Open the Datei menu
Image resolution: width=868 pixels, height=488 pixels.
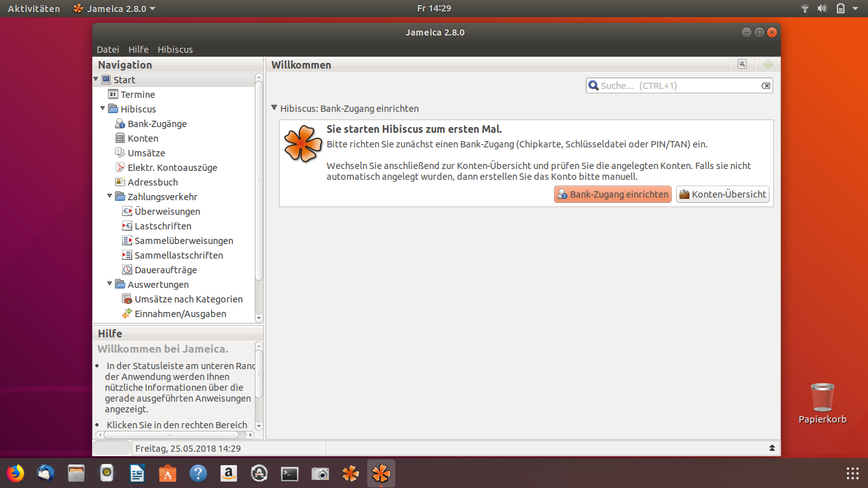[108, 50]
